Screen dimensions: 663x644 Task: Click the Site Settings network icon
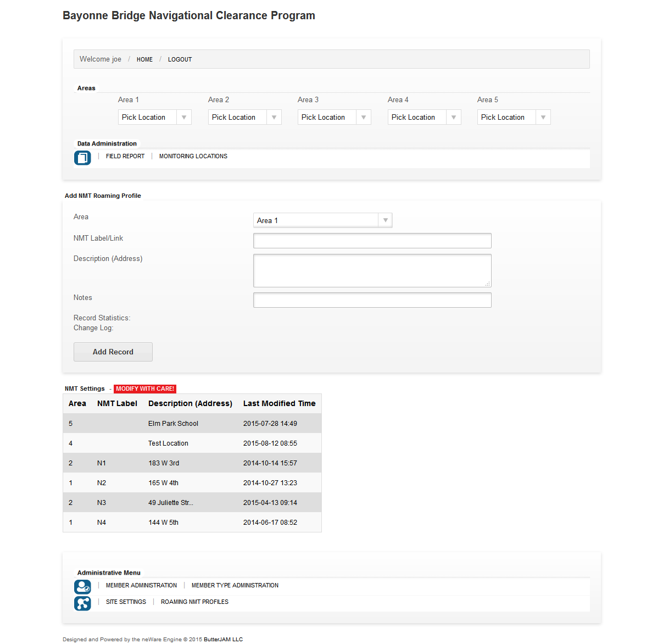pos(82,603)
